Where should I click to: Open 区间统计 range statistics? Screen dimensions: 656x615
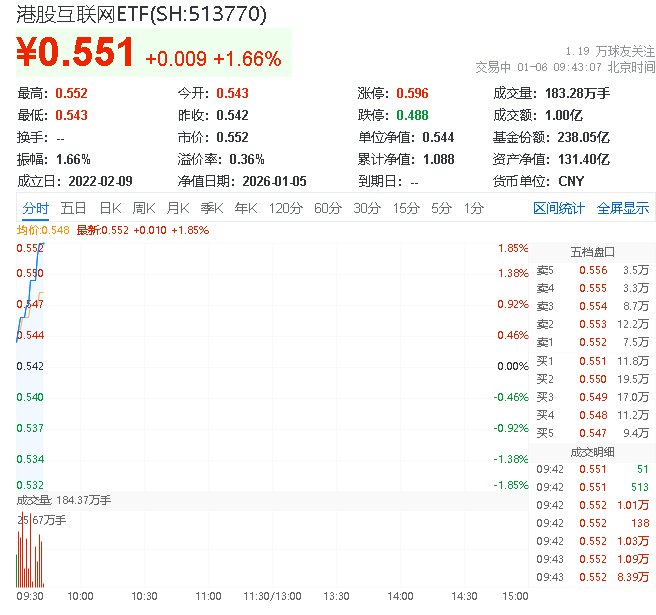[559, 208]
